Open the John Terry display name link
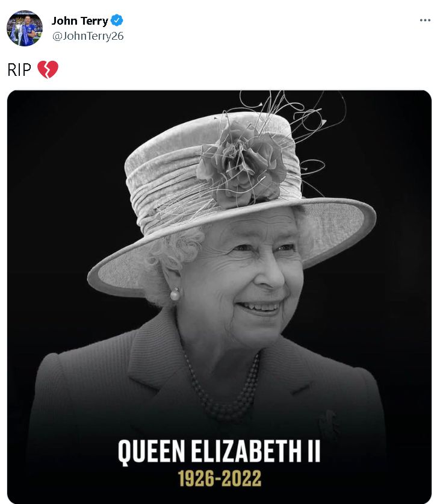Viewport: 443px width, 504px height. coord(79,19)
